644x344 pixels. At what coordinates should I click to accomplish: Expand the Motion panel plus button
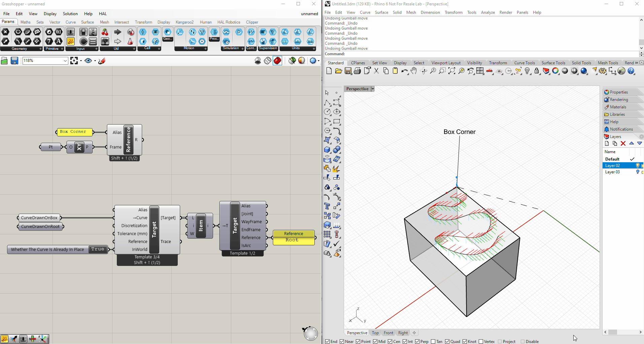205,49
